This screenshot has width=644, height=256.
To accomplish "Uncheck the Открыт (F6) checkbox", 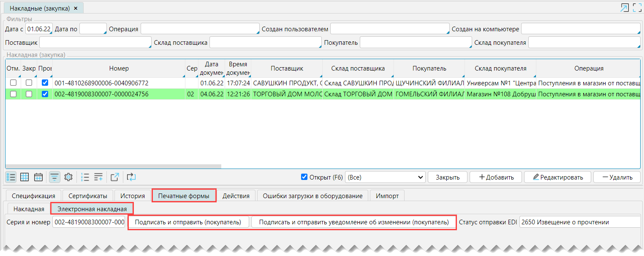I will coord(304,177).
